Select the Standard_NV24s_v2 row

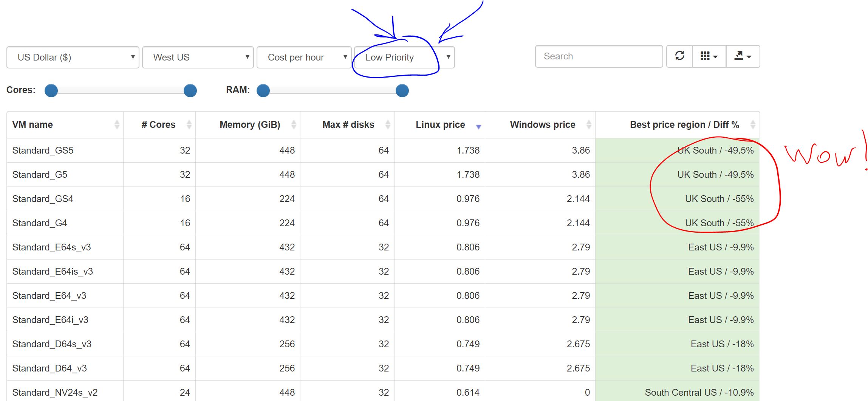coord(55,393)
